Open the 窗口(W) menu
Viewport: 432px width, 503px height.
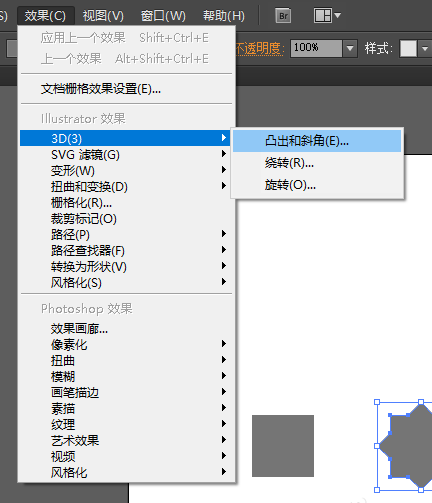[163, 16]
